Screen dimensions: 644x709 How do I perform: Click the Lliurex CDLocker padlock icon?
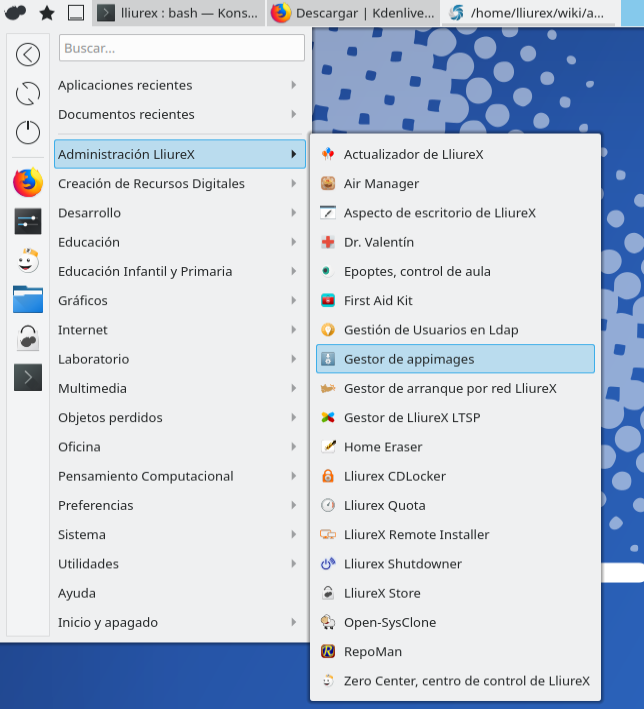[328, 476]
